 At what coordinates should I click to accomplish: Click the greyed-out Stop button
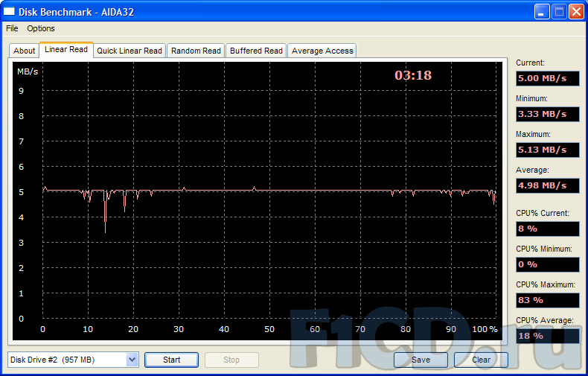pyautogui.click(x=231, y=360)
